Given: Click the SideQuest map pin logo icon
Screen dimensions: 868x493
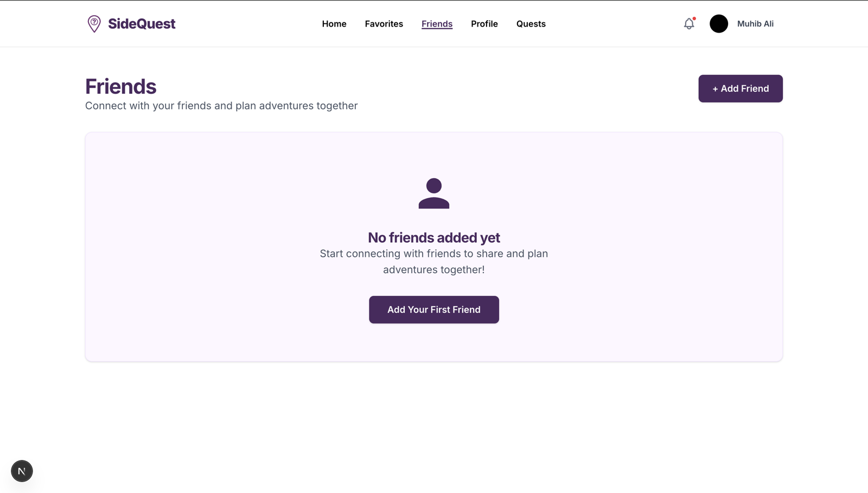Looking at the screenshot, I should (94, 24).
